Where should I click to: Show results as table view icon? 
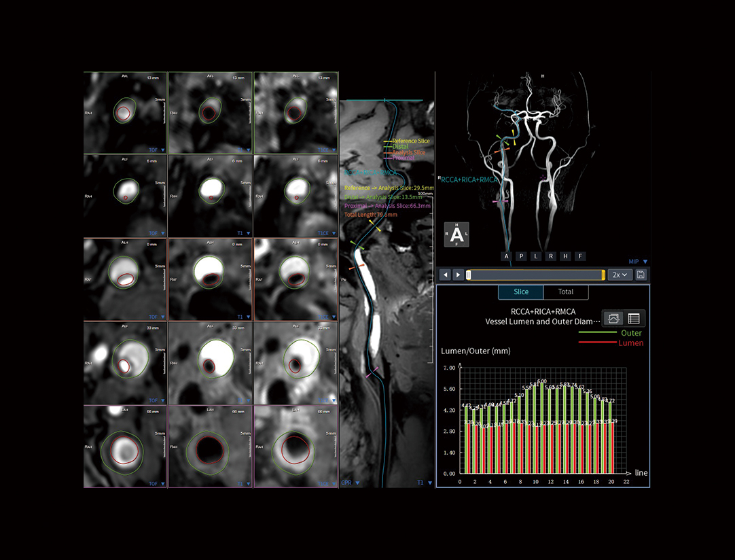click(634, 318)
